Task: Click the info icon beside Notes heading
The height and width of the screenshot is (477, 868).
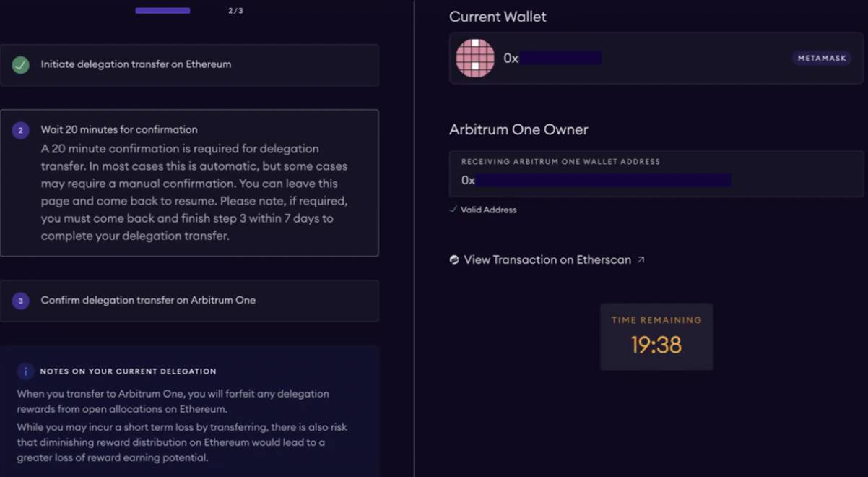Action: pos(25,371)
